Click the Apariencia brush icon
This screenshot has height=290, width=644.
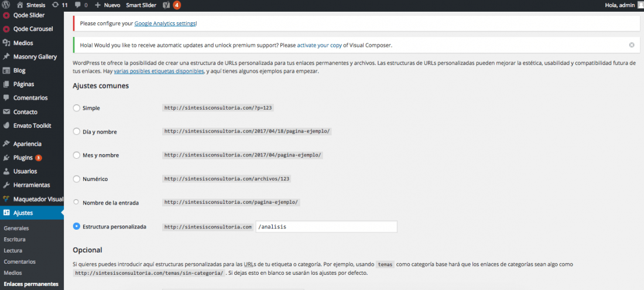click(6, 144)
